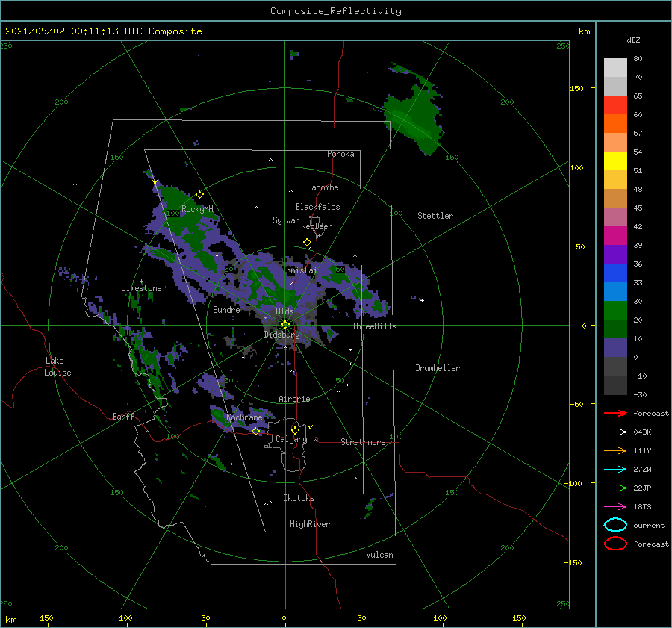
Task: Pick the slate purple swatch beside 10 dBZ
Action: tap(615, 347)
